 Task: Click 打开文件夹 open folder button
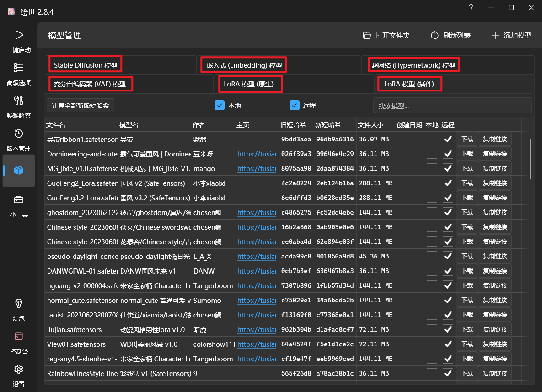tap(386, 35)
